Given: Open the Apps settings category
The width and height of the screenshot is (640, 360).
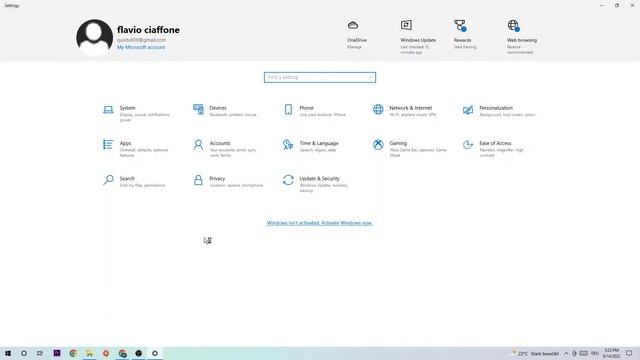Looking at the screenshot, I should click(136, 149).
